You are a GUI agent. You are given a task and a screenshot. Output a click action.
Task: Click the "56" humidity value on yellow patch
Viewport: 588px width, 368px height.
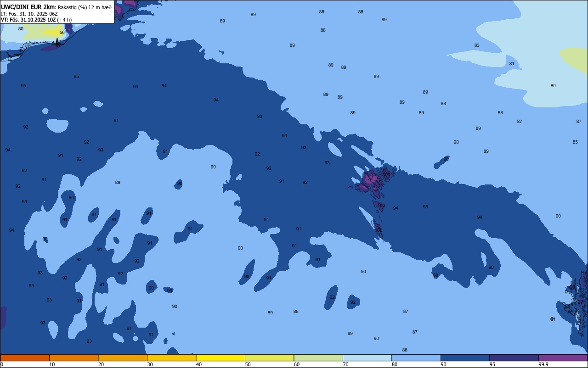[62, 33]
